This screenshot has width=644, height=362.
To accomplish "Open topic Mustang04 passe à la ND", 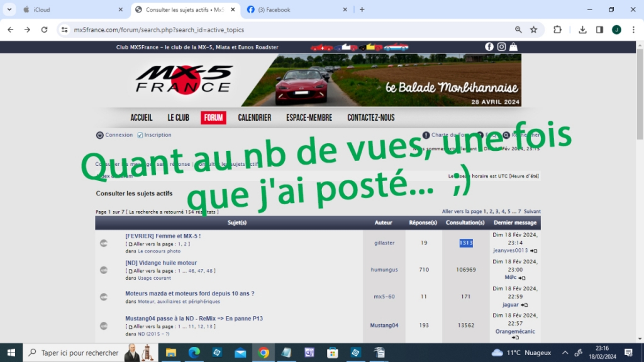I will tap(194, 319).
